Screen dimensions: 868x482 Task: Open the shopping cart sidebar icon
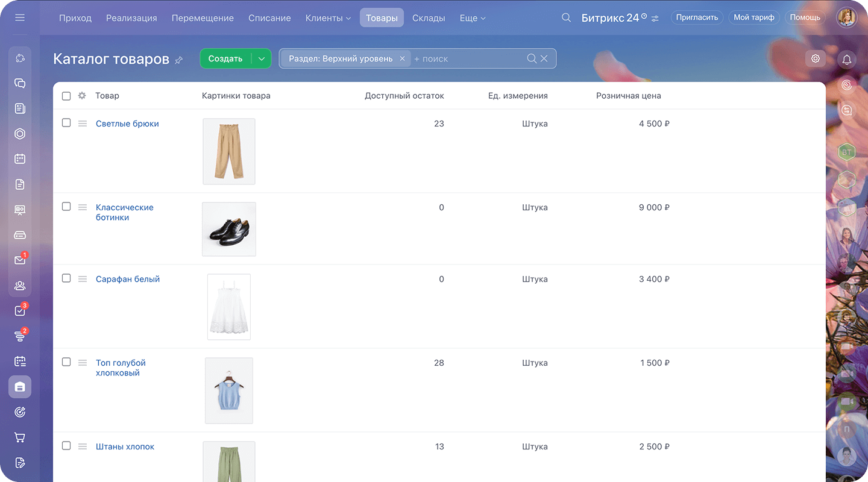coord(20,437)
